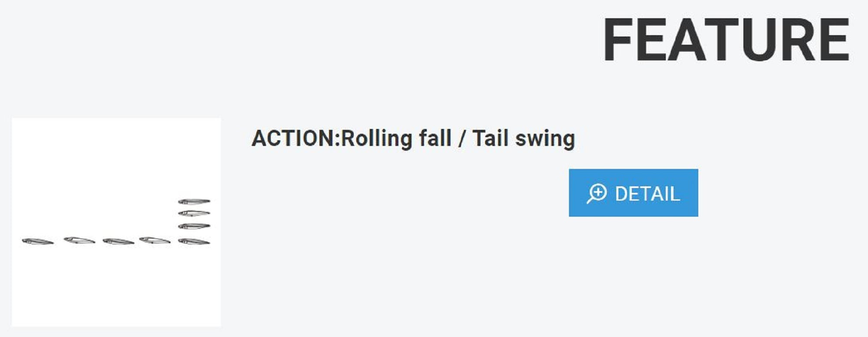Select the fourth lure from left in bottom row

pyautogui.click(x=155, y=240)
